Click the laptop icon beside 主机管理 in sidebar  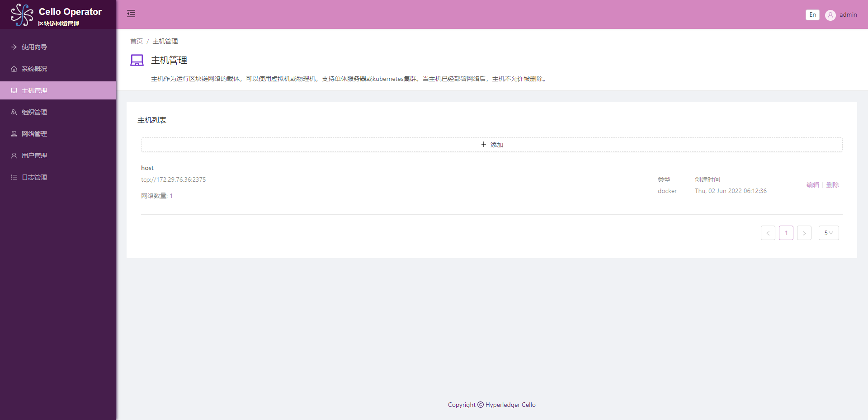(14, 90)
